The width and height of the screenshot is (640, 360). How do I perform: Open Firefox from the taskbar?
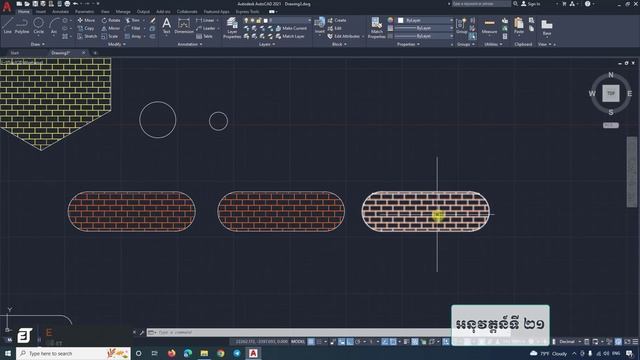click(171, 353)
